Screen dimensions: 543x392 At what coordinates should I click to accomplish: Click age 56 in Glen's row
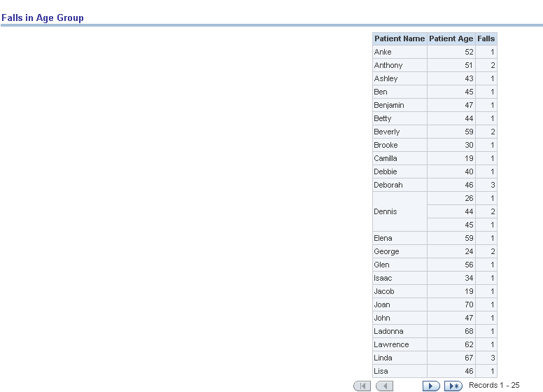click(451, 265)
